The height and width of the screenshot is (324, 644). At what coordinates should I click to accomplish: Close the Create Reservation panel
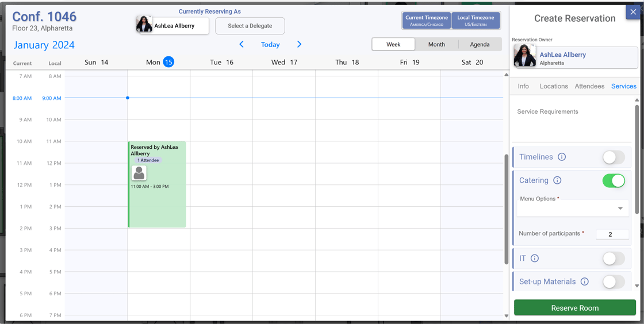point(633,12)
